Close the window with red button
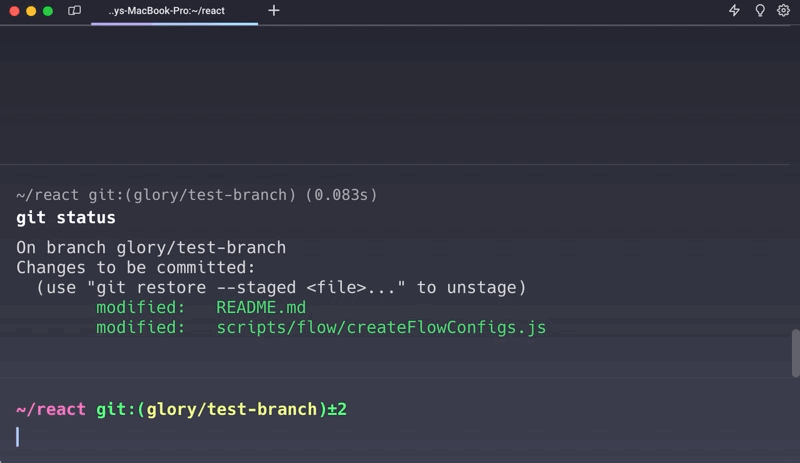800x463 pixels. coord(14,11)
